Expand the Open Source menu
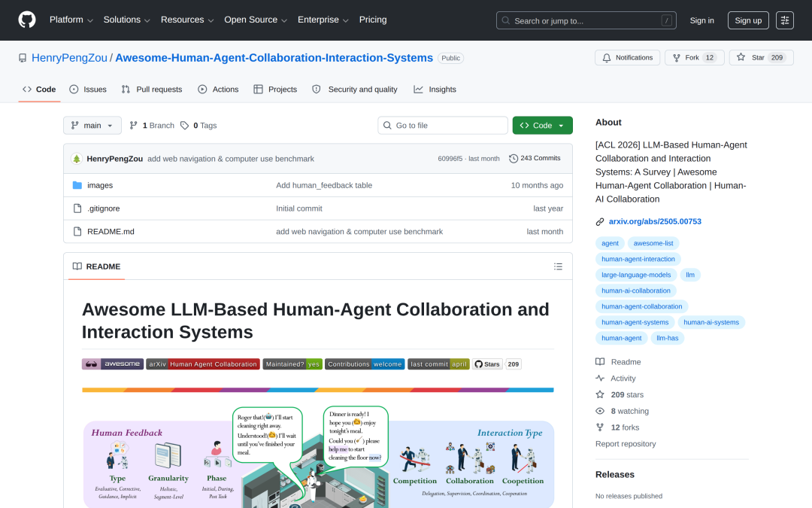Viewport: 812px width, 508px height. point(256,20)
